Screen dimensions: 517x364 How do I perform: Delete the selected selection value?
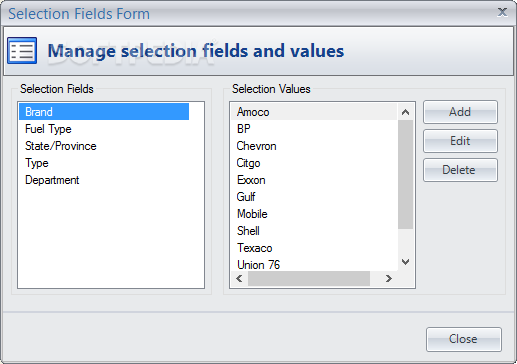pos(460,170)
